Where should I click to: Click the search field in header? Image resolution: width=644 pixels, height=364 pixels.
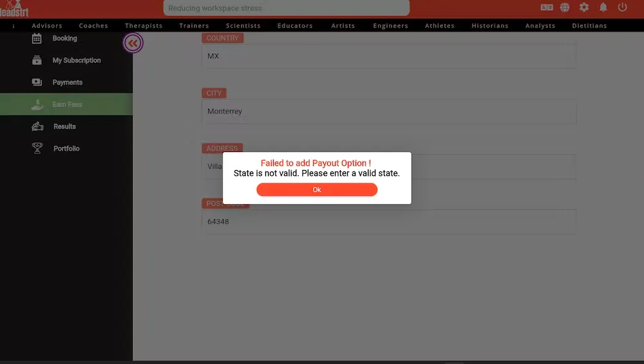coord(287,8)
